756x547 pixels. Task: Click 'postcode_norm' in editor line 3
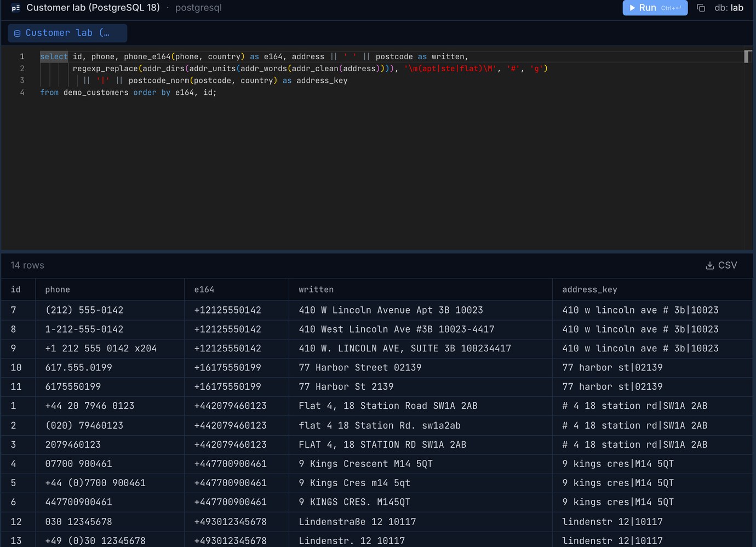click(x=159, y=81)
